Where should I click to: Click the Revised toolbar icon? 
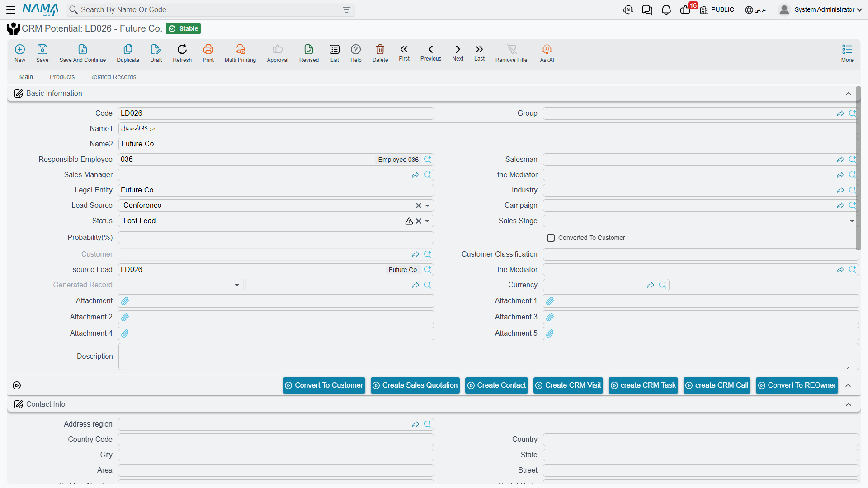click(309, 53)
